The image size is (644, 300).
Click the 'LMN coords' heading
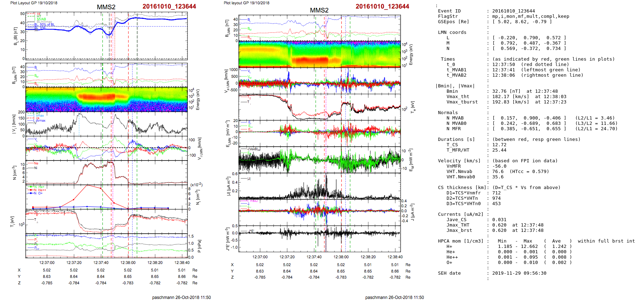[452, 32]
